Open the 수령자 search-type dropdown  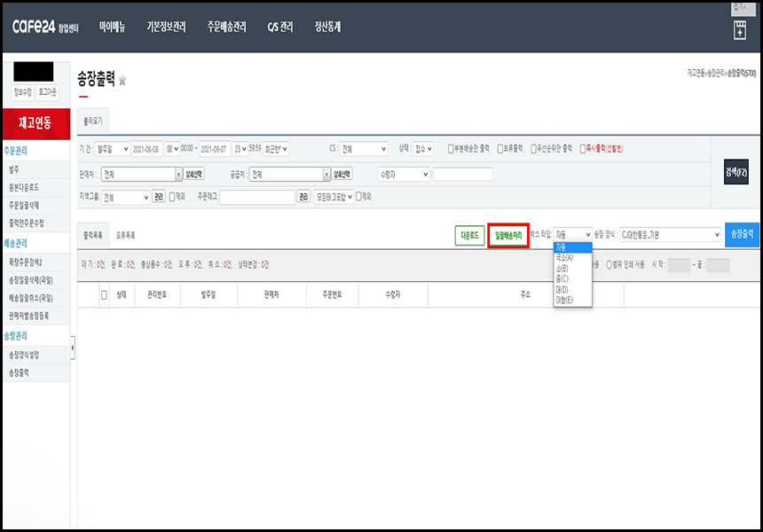coord(404,174)
